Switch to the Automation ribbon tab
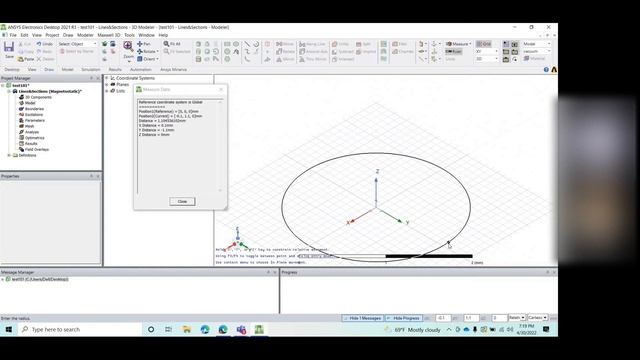Image resolution: width=640 pixels, height=360 pixels. coord(140,70)
